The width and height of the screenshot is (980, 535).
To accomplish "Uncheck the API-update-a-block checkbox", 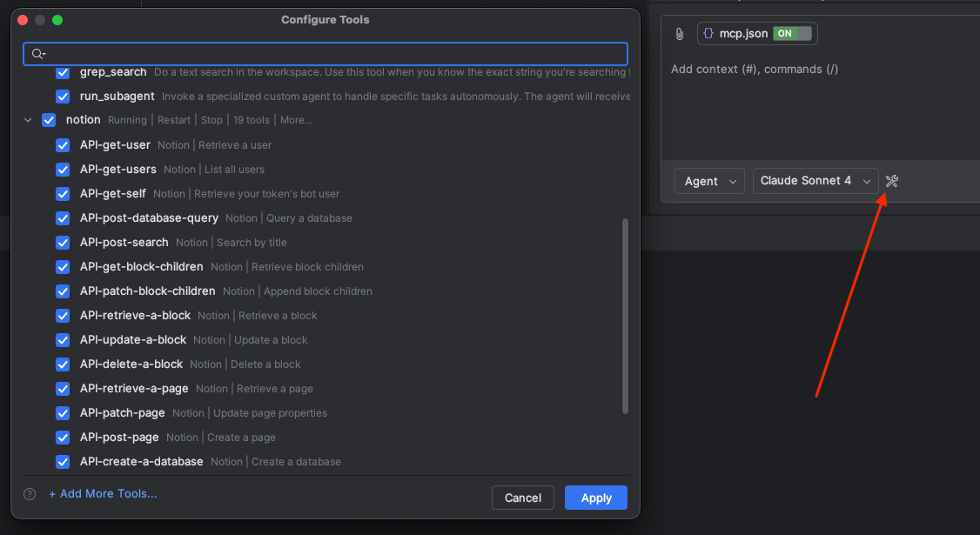I will pos(63,340).
